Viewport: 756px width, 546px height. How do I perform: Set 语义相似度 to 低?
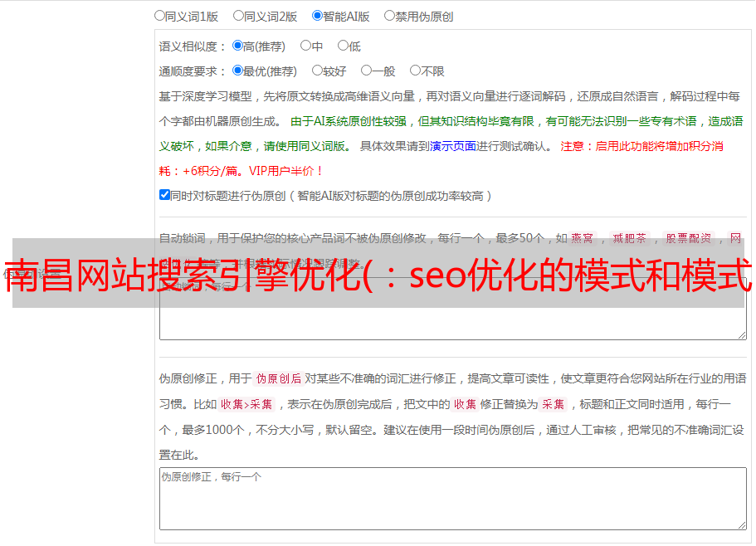pyautogui.click(x=343, y=46)
